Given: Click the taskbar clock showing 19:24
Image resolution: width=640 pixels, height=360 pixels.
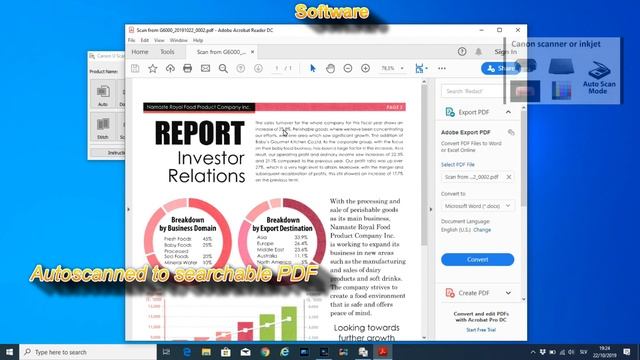Looking at the screenshot, I should [x=605, y=352].
